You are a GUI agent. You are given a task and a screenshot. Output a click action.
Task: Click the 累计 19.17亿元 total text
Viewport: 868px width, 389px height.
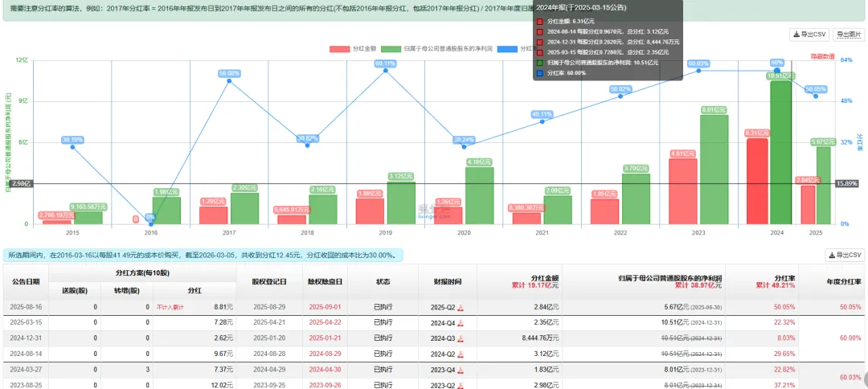[537, 286]
